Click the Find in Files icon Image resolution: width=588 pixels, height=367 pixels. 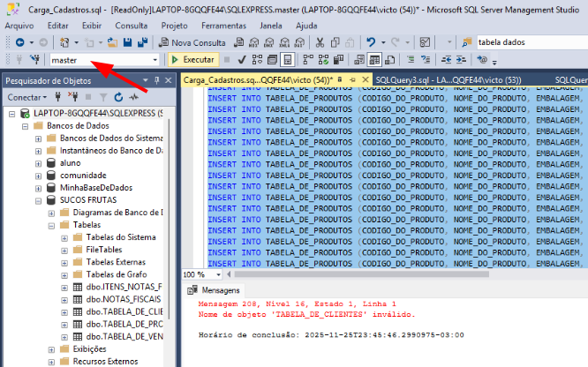pos(467,42)
